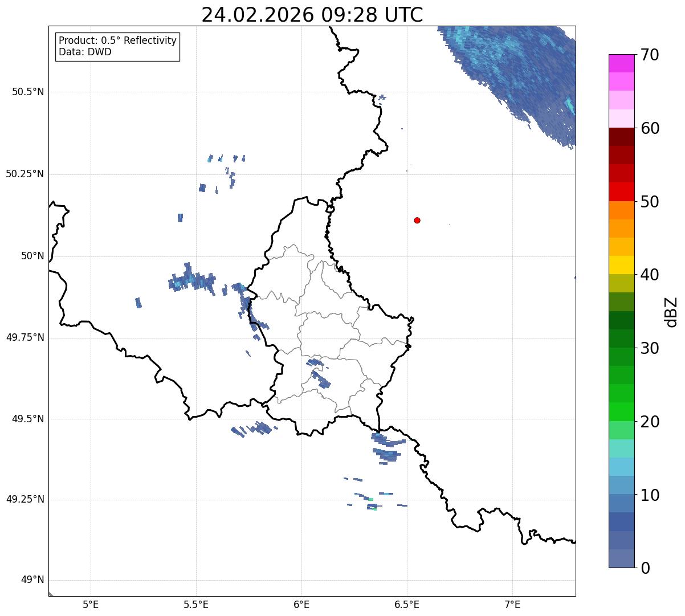Click the Product and Data info box

pyautogui.click(x=117, y=47)
